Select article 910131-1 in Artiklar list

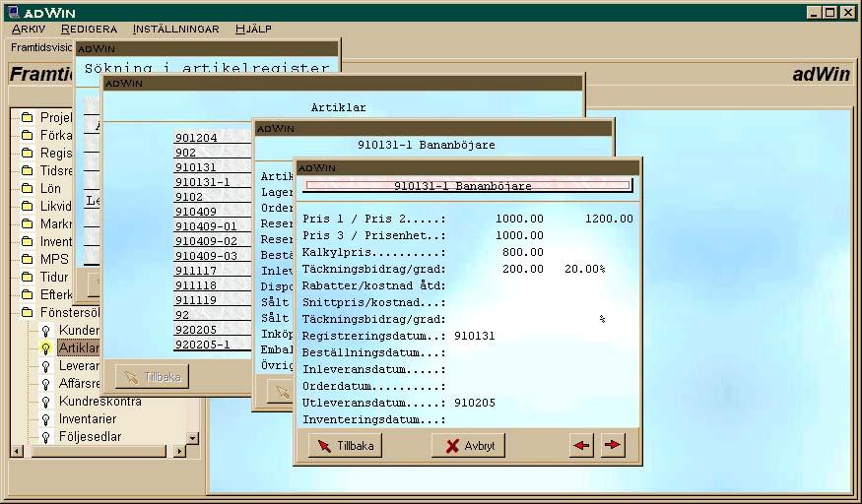click(x=212, y=182)
